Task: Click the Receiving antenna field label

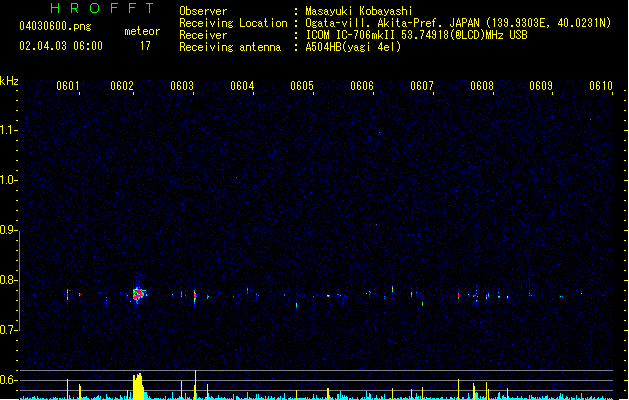Action: coord(230,47)
